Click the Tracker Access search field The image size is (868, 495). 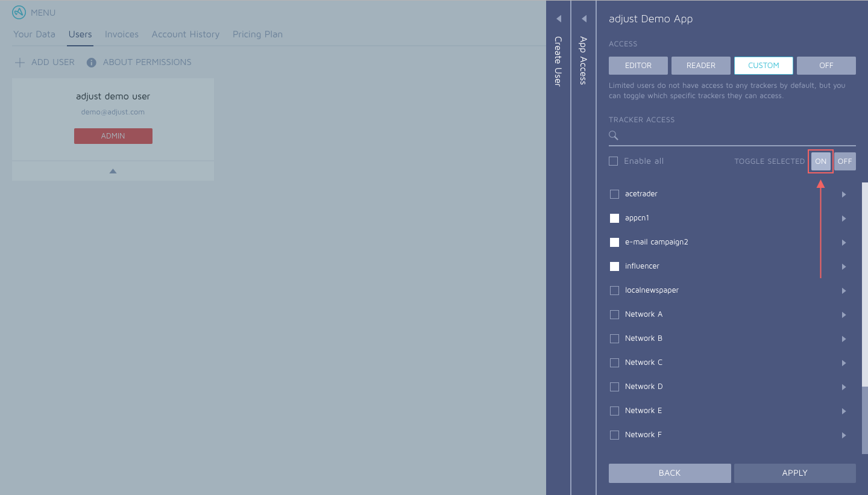pyautogui.click(x=693, y=135)
